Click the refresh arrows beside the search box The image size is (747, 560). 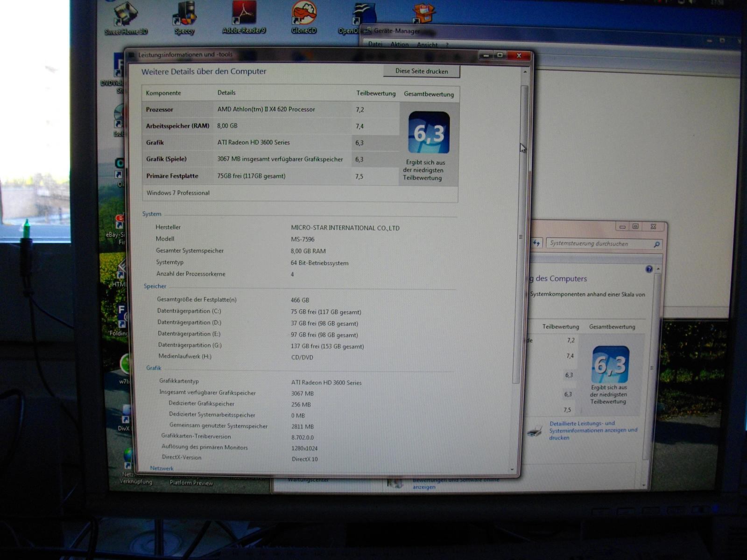tap(536, 243)
